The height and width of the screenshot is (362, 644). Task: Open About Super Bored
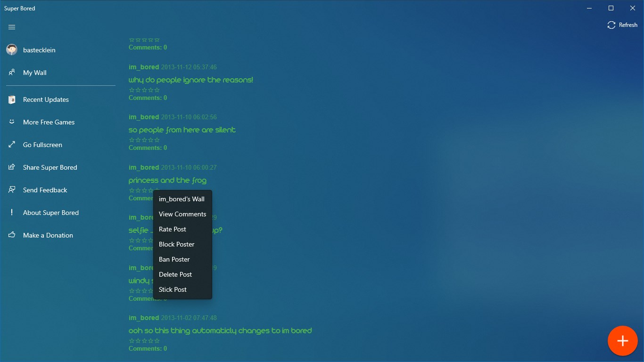(51, 213)
